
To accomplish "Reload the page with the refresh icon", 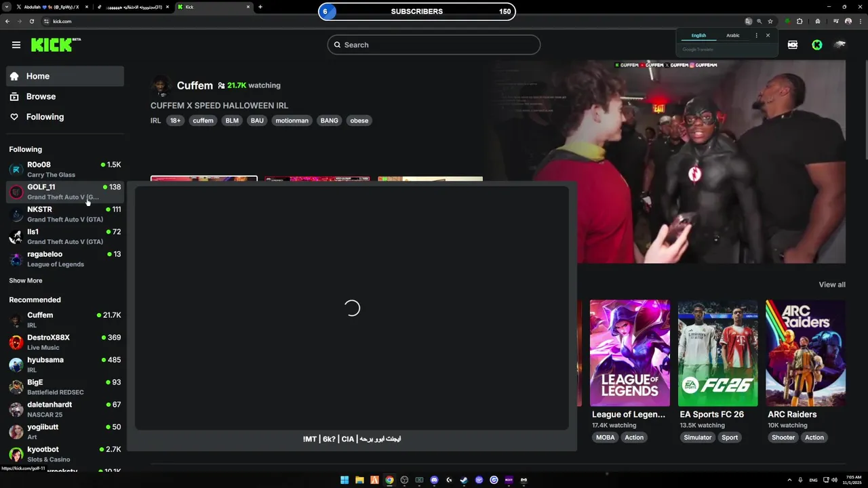I will (x=31, y=21).
